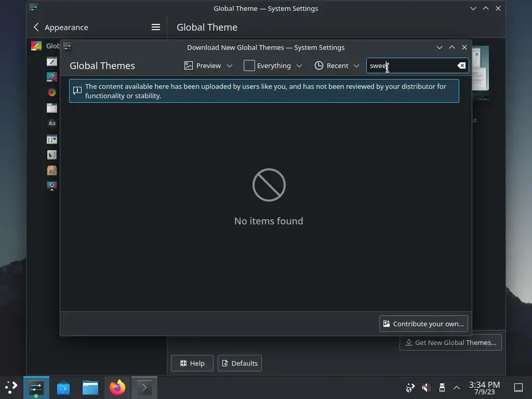Click the Help button
This screenshot has height=399, width=532.
[192, 363]
